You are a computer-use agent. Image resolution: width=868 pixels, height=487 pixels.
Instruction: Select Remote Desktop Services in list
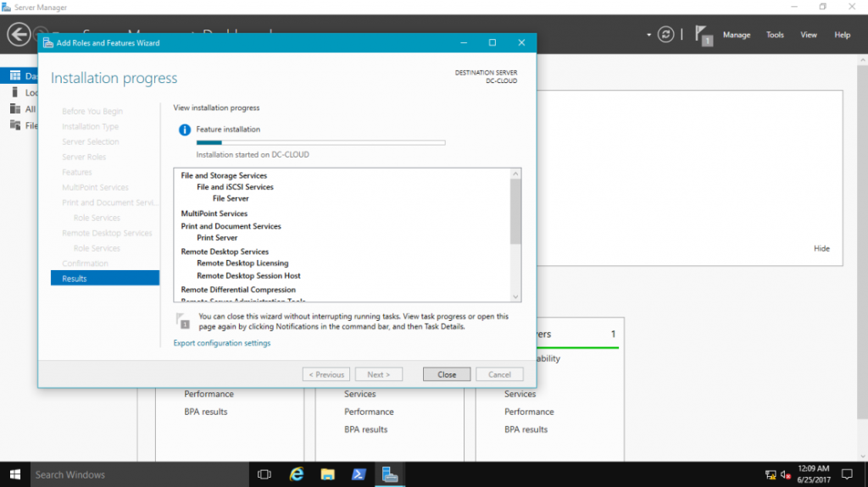pos(225,252)
